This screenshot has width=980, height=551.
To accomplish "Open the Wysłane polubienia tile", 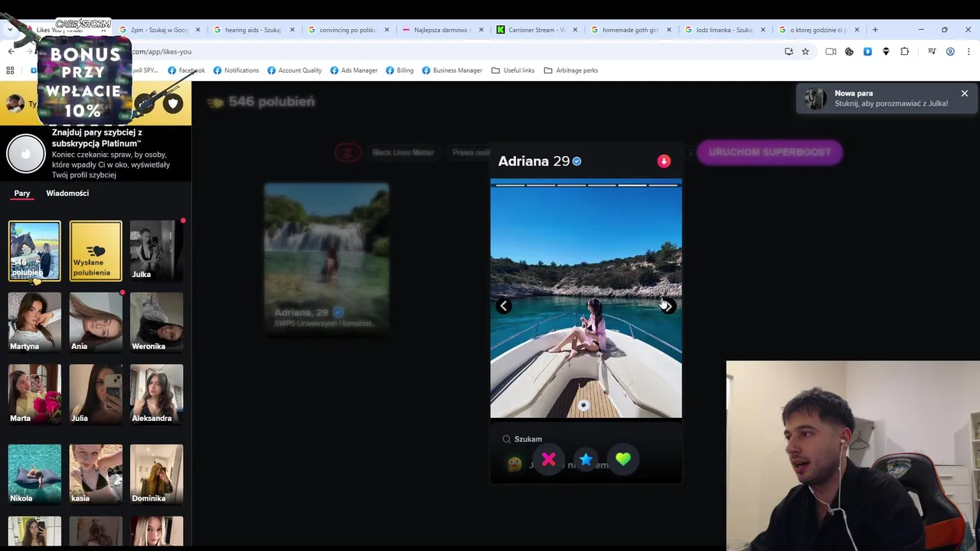I will click(x=96, y=251).
